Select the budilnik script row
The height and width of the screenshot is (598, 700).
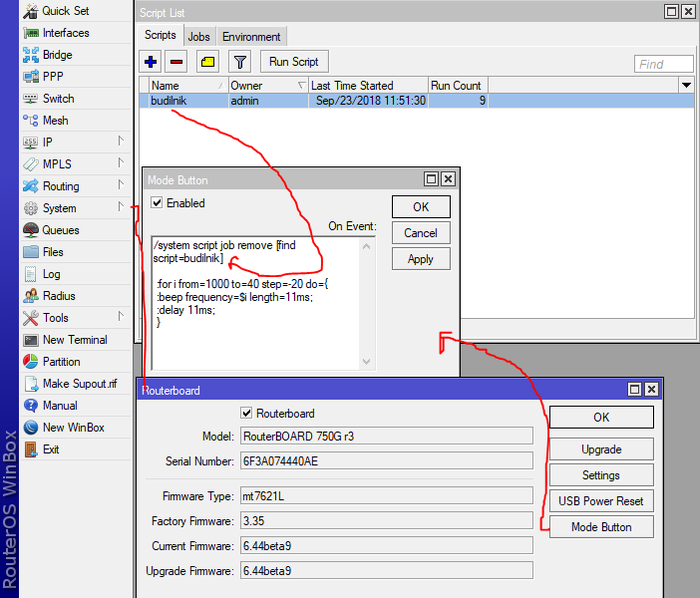[417, 101]
